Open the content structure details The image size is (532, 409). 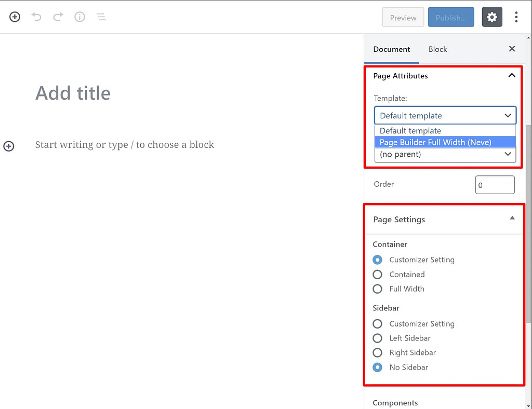(x=79, y=17)
